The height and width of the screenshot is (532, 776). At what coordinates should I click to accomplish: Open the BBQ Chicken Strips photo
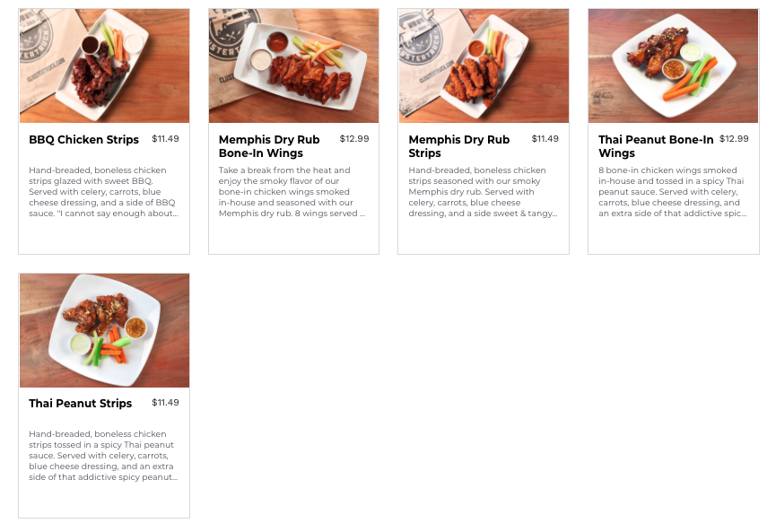tap(104, 65)
